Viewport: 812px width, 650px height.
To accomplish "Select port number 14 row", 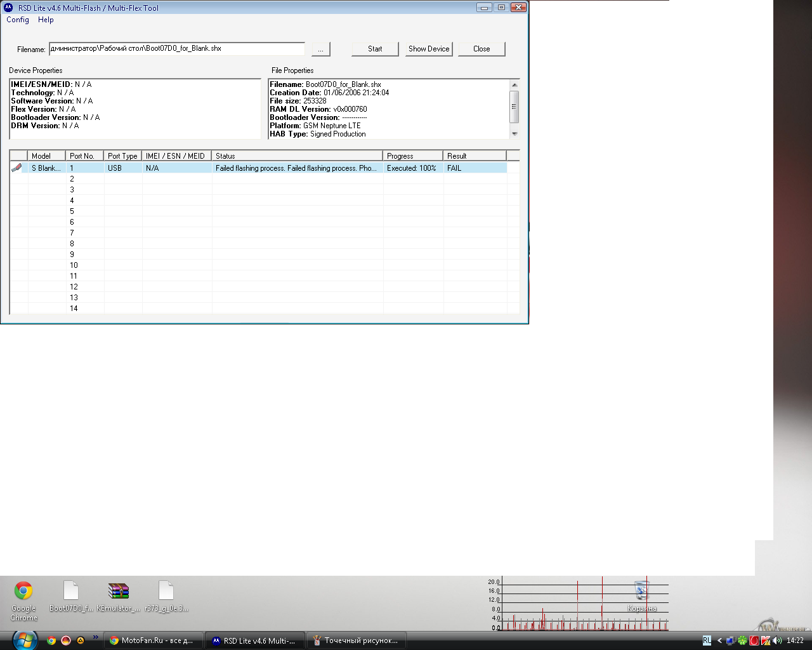I will pyautogui.click(x=265, y=308).
